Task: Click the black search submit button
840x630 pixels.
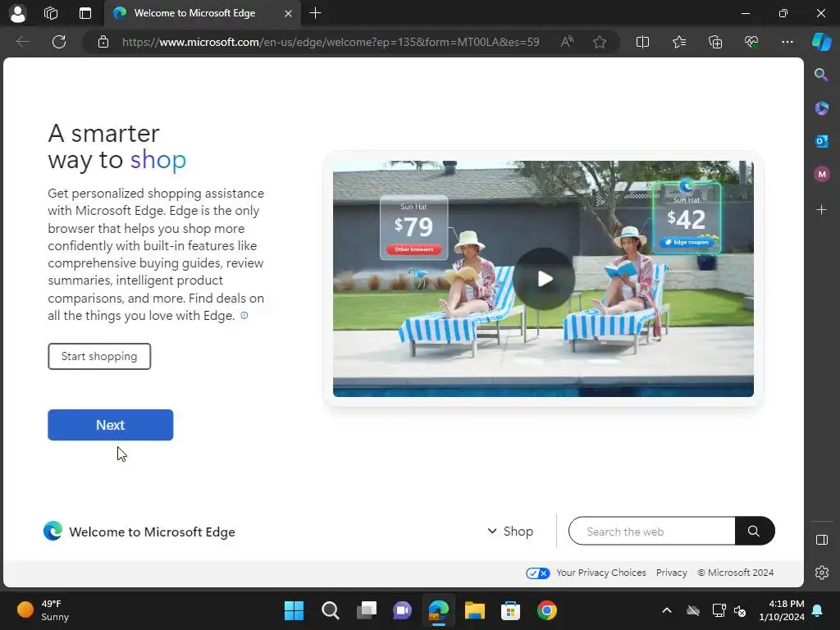Action: pyautogui.click(x=755, y=531)
